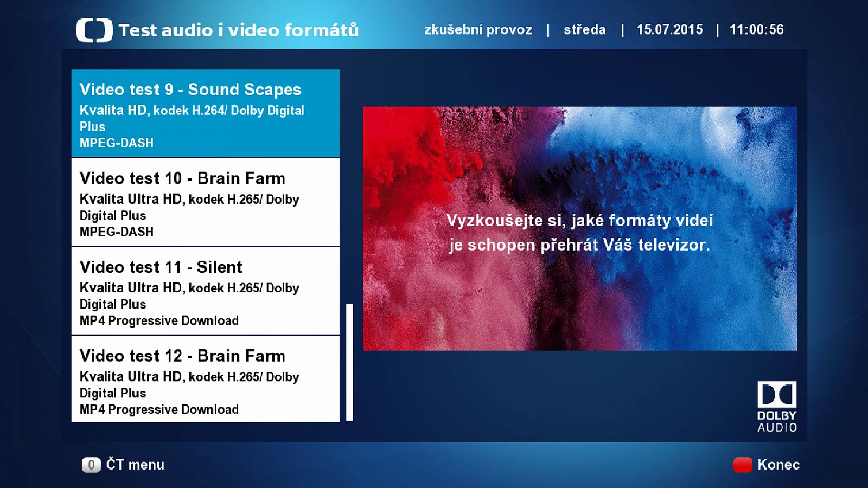
Task: Click the clock showing 11:00:56
Action: tap(757, 30)
